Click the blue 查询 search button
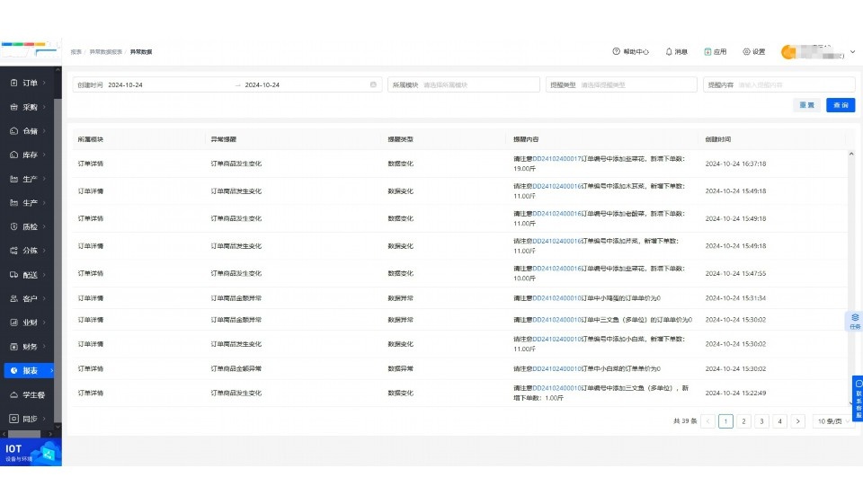863x504 pixels. point(841,105)
